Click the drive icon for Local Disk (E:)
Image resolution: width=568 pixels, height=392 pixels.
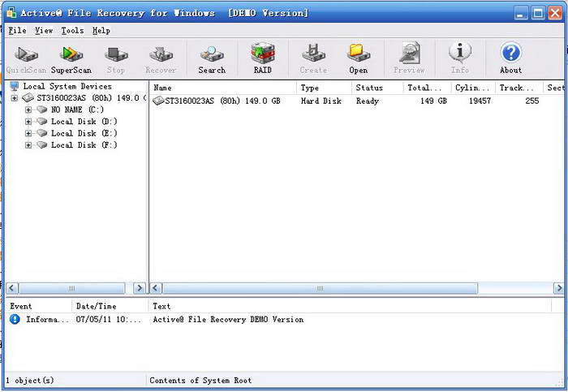click(x=42, y=133)
